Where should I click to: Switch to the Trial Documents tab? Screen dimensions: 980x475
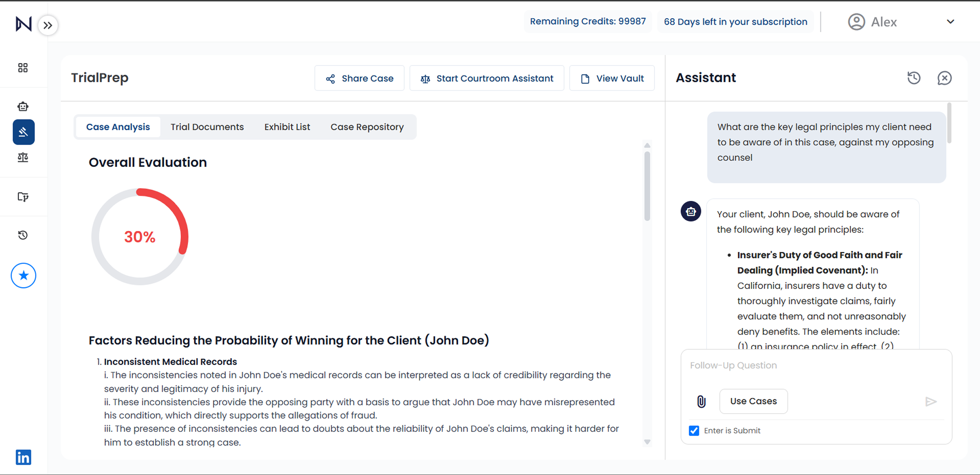tap(207, 127)
